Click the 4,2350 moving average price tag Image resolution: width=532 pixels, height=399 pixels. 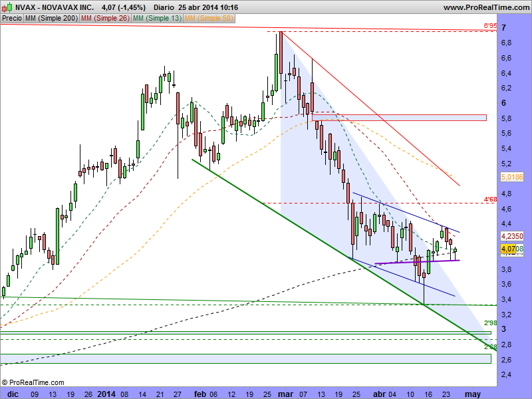(x=511, y=235)
